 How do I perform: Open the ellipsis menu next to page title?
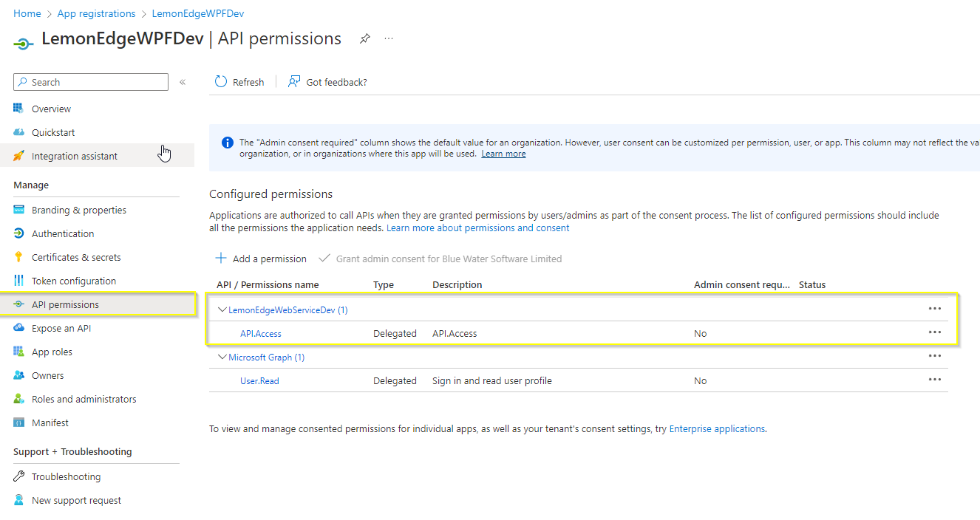(389, 38)
